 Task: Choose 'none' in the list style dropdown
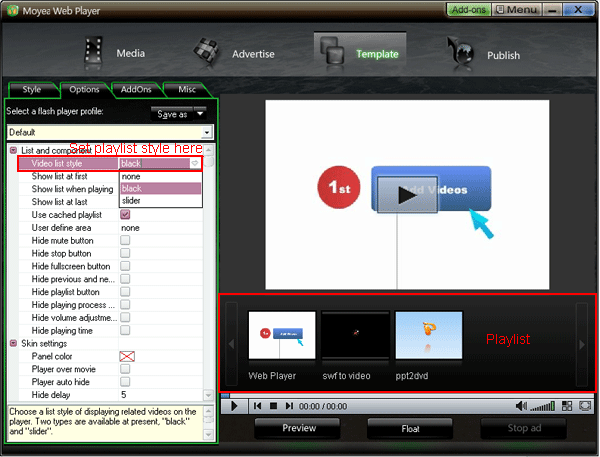161,176
